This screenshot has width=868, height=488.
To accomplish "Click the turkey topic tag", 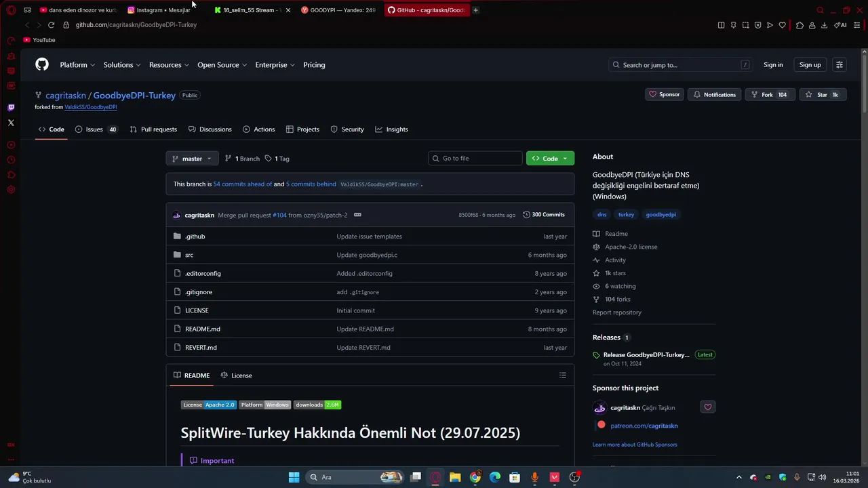I will 626,215.
